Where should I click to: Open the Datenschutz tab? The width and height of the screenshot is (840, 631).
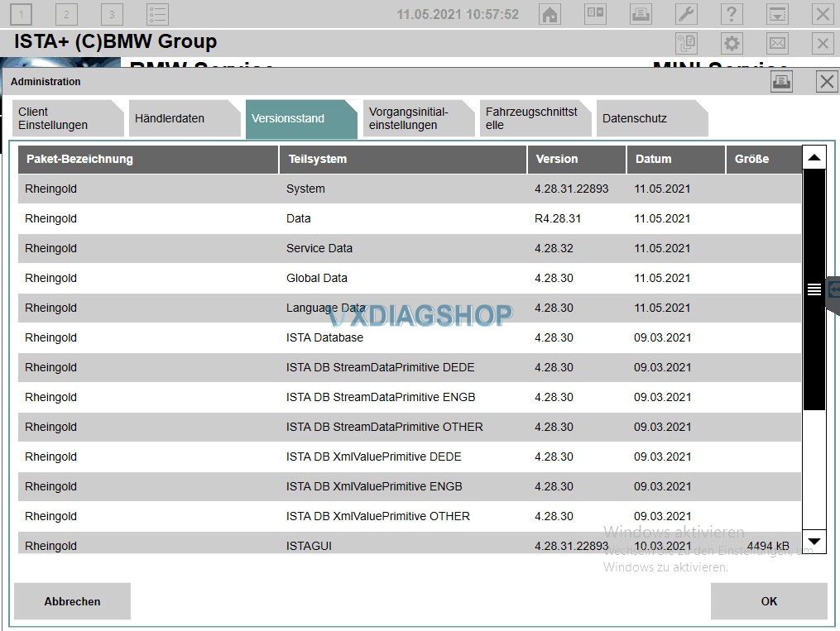click(x=652, y=118)
